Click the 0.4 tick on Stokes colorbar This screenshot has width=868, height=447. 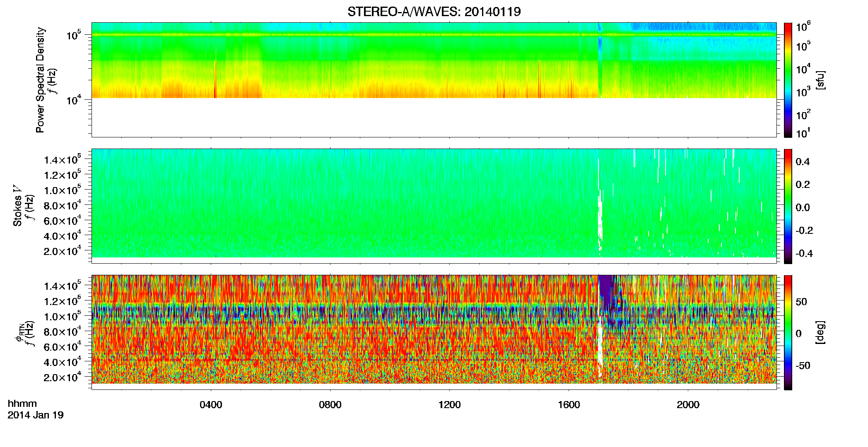tap(803, 162)
